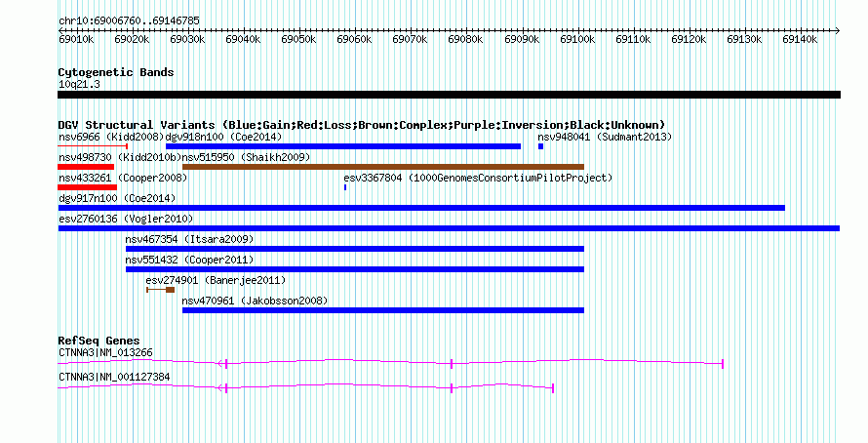The image size is (868, 443).
Task: Click the CTNNA3 NM_013266 gene track line
Action: tap(390, 363)
